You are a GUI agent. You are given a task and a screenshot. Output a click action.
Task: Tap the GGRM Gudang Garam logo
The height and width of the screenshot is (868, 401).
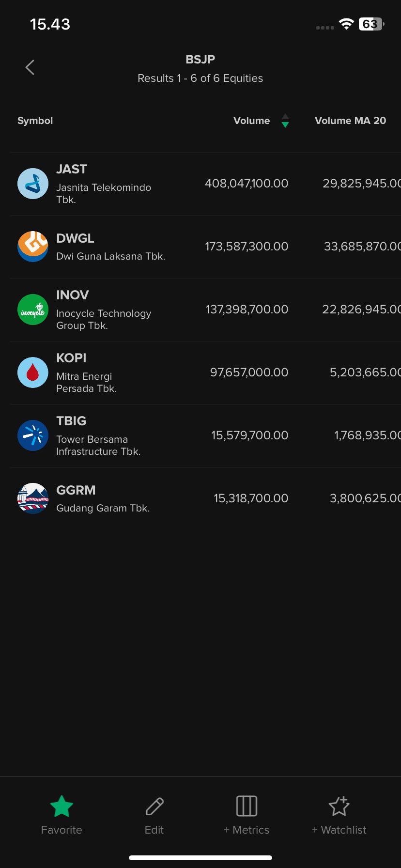tap(33, 498)
